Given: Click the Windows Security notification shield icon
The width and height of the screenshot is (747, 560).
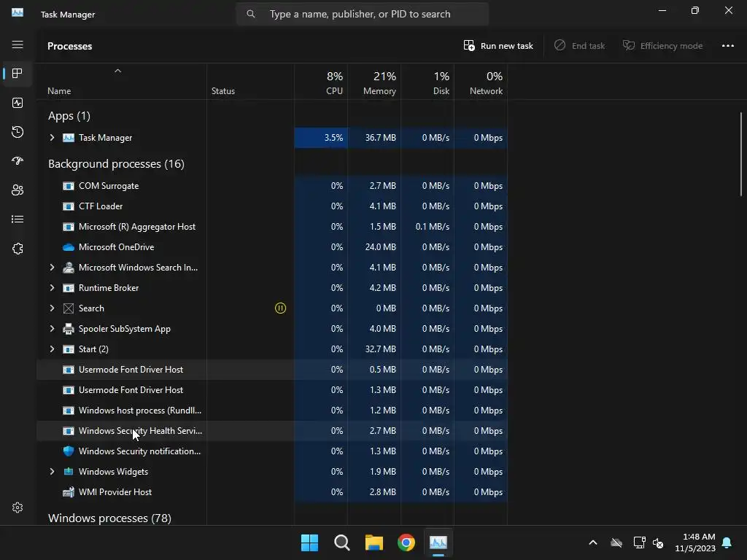Looking at the screenshot, I should pos(69,451).
